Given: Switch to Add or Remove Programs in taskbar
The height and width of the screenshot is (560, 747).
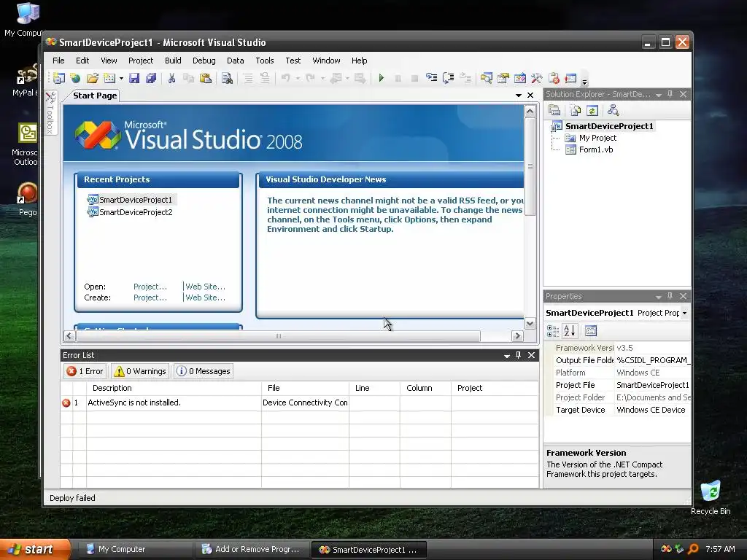Looking at the screenshot, I should tap(252, 549).
